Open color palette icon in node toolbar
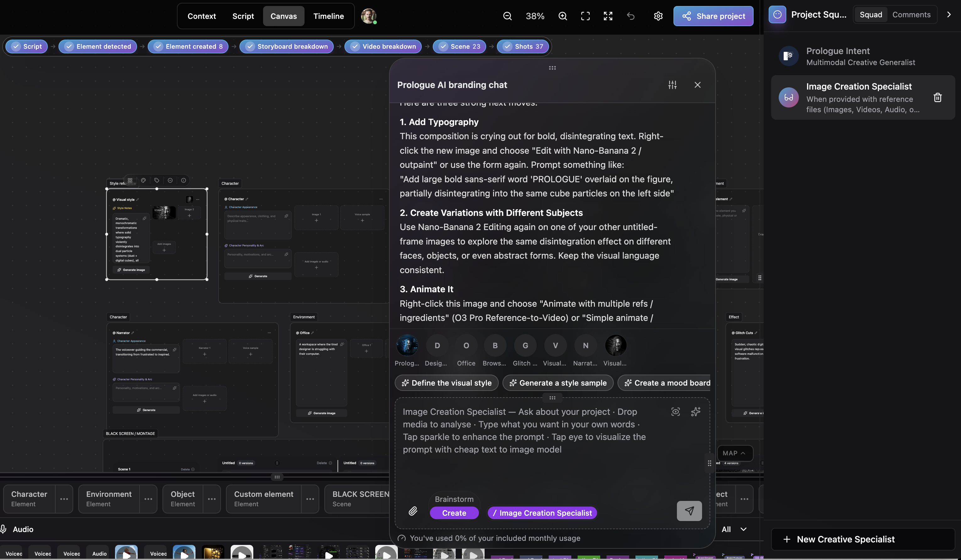Screen dimensions: 961x560 click(143, 180)
